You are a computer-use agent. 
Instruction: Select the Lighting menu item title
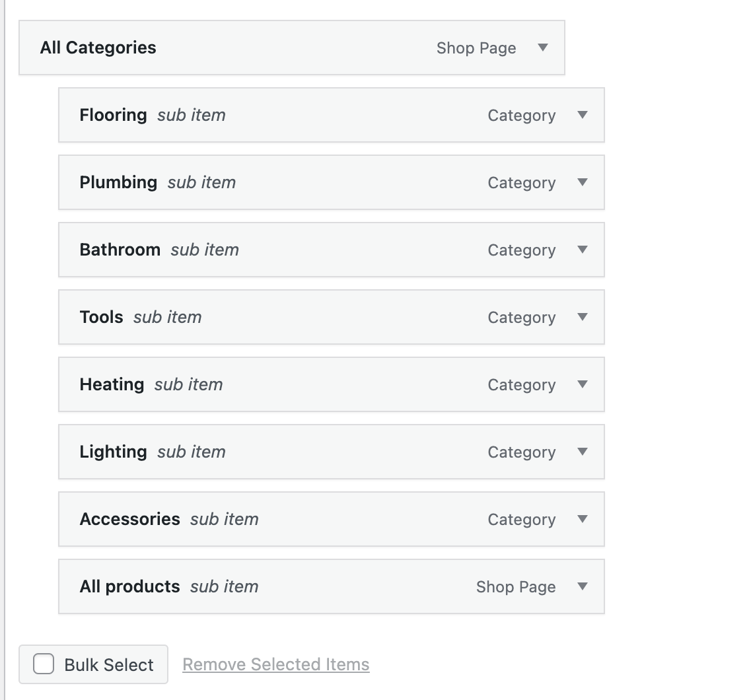point(113,452)
